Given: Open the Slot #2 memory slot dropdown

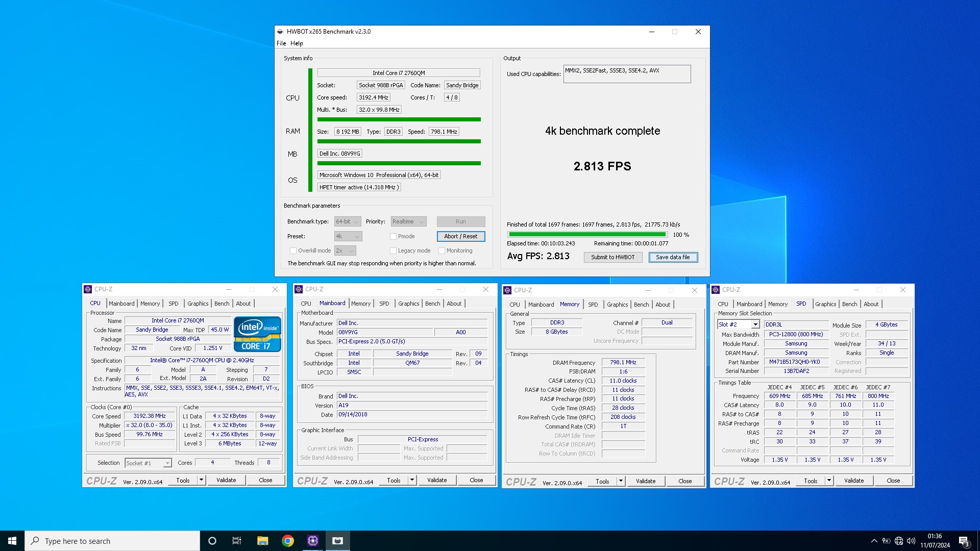Looking at the screenshot, I should [x=739, y=324].
